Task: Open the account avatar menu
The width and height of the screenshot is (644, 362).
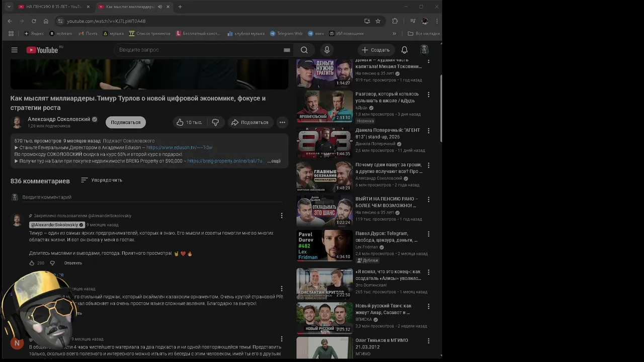Action: 424,50
